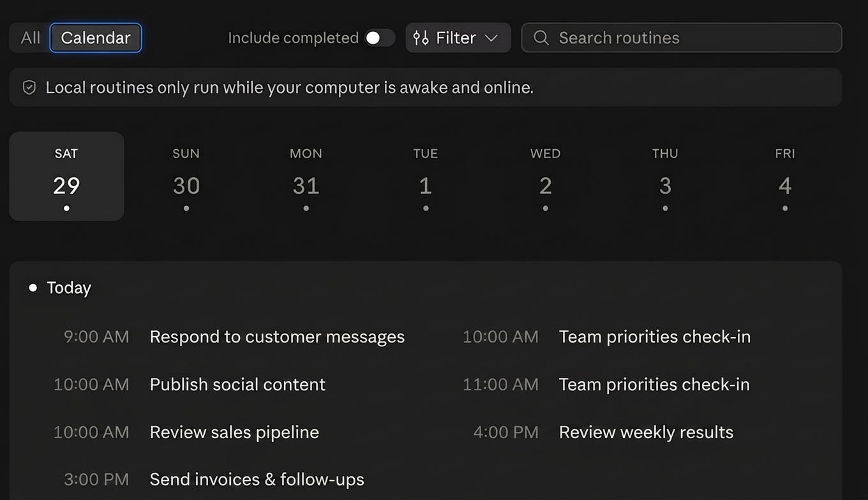868x500 pixels.
Task: Focus the Search routines field
Action: coord(682,38)
